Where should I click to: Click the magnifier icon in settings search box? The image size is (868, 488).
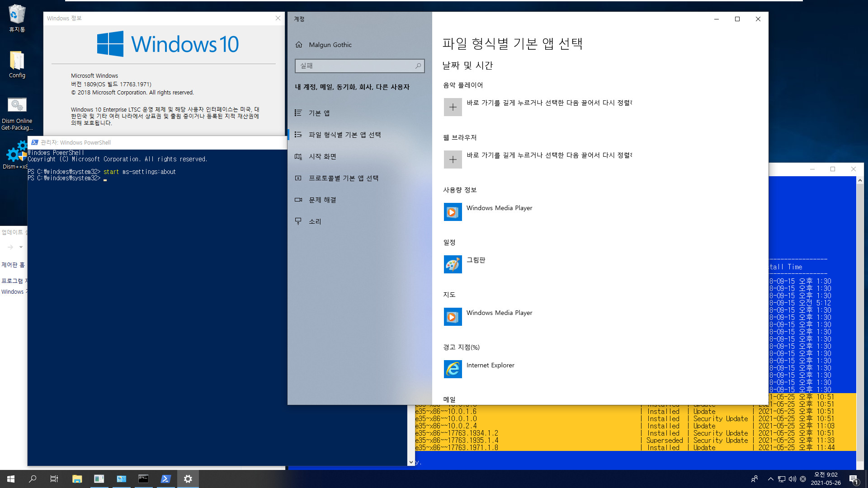coord(418,66)
